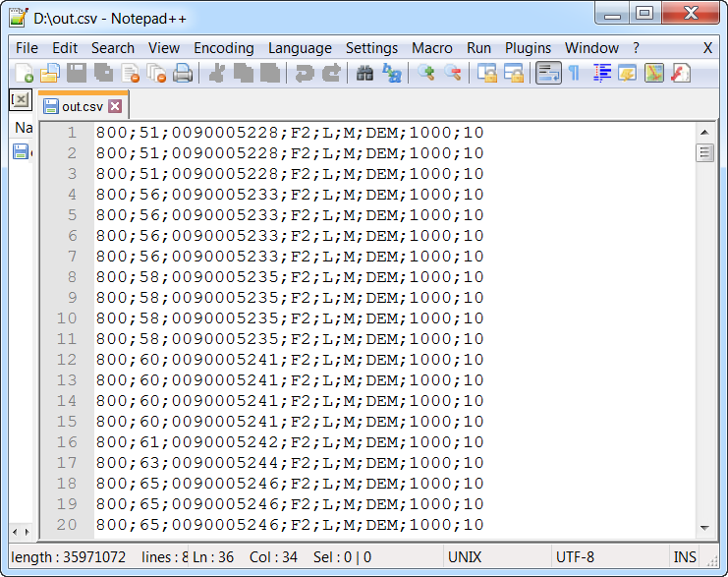Open the Plugins menu
The width and height of the screenshot is (728, 577).
click(528, 48)
